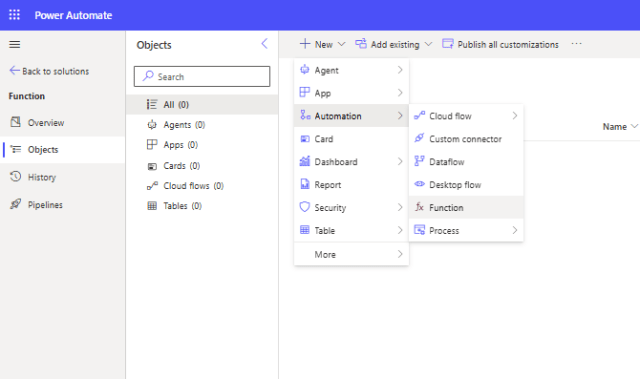Choose Function in Automation submenu

466,207
